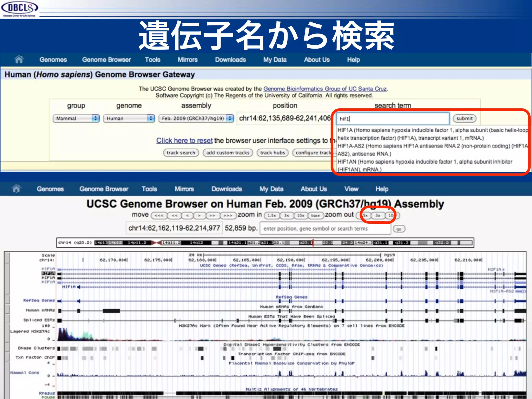Click the highlighted HIF1A gene label
Viewport: 532px width, 399px height.
click(x=48, y=273)
